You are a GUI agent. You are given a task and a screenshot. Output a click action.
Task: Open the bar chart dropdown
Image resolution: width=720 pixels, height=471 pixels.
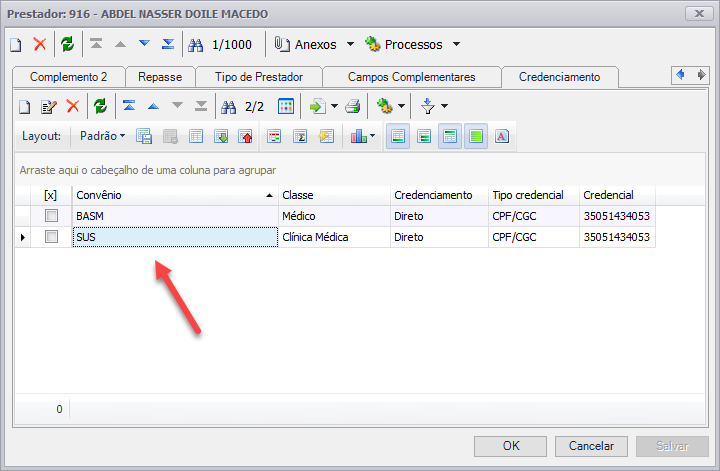coord(363,137)
